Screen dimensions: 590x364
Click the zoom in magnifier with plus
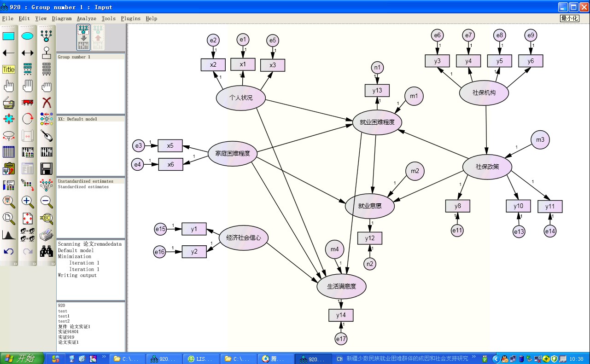(28, 202)
